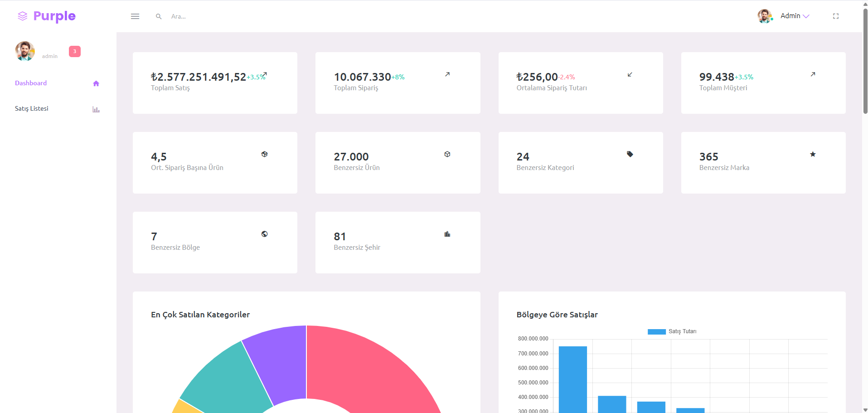Open the Satış Listesi menu item

point(32,108)
